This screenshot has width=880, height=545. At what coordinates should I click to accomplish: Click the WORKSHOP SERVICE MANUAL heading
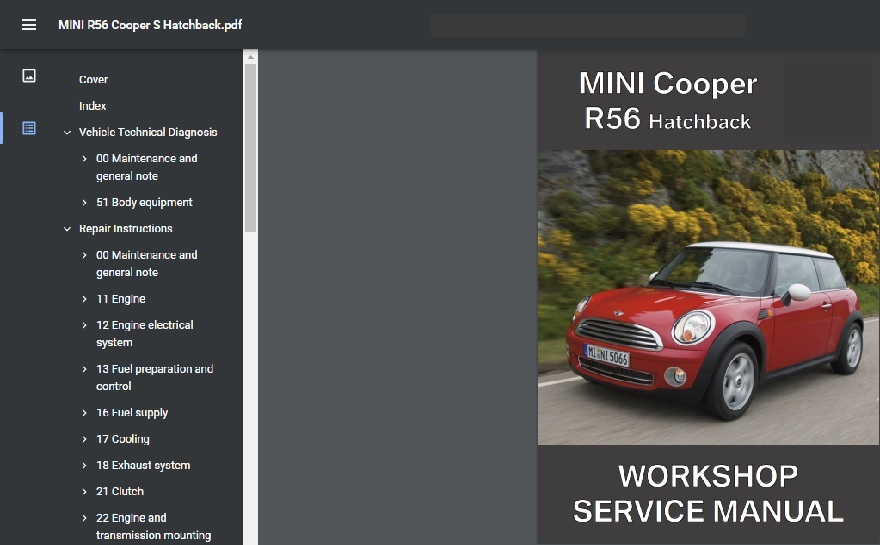point(708,494)
